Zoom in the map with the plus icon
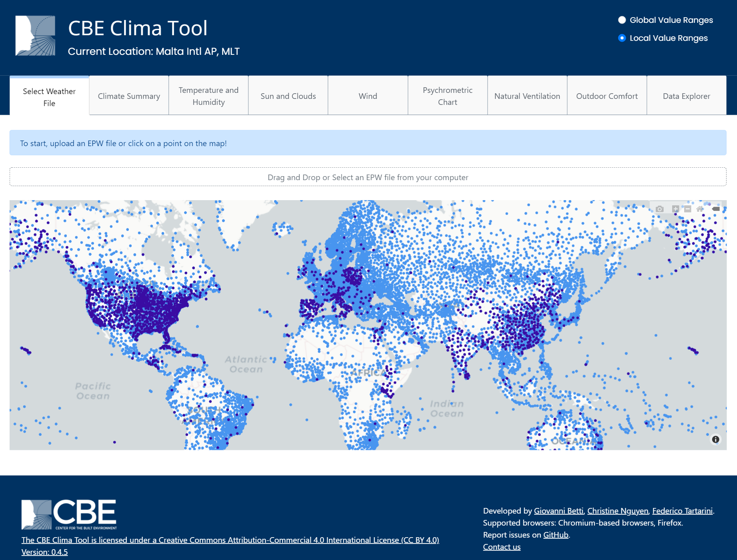737x560 pixels. point(675,209)
